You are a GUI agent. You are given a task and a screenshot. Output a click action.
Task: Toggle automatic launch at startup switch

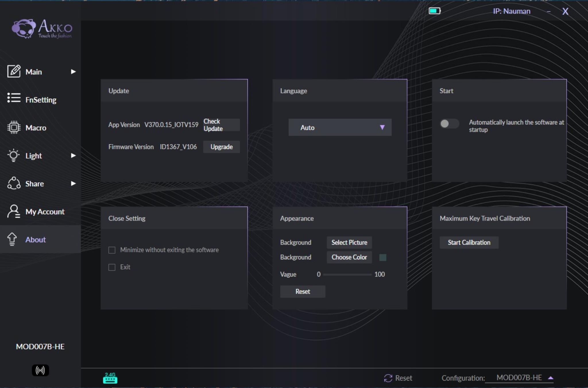449,124
